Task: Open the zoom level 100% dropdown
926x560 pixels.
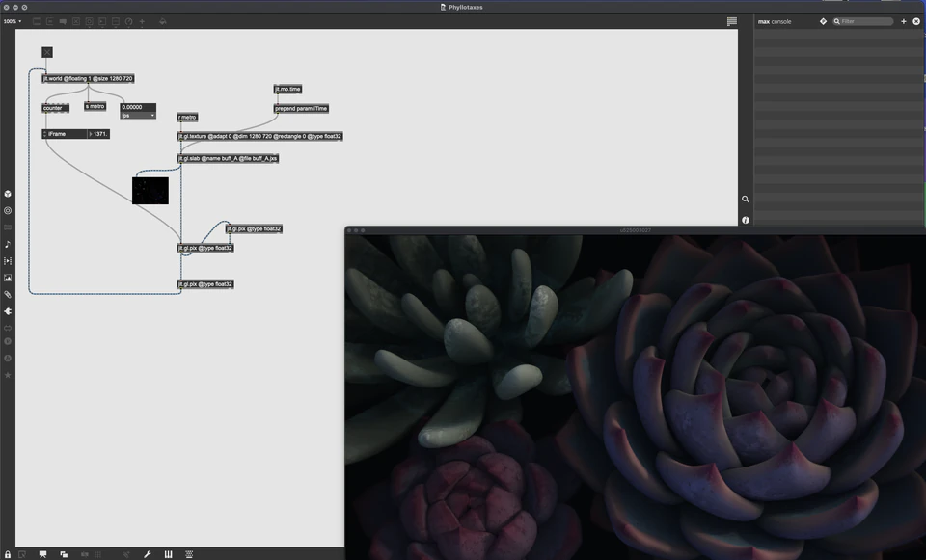Action: click(13, 21)
